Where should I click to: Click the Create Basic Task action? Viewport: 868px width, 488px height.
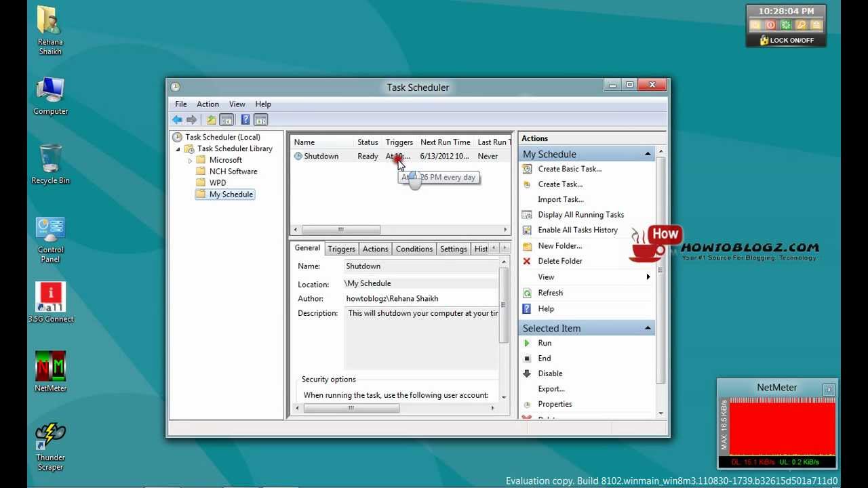pyautogui.click(x=570, y=169)
